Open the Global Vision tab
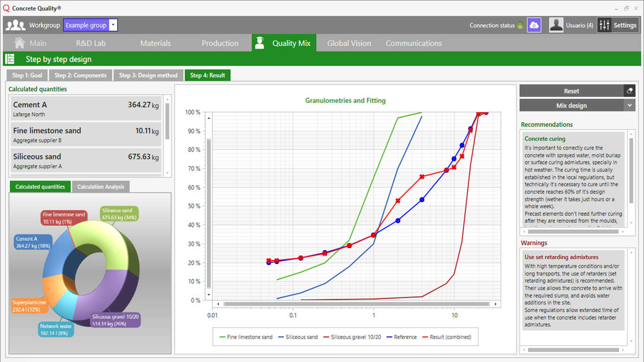 pos(349,42)
